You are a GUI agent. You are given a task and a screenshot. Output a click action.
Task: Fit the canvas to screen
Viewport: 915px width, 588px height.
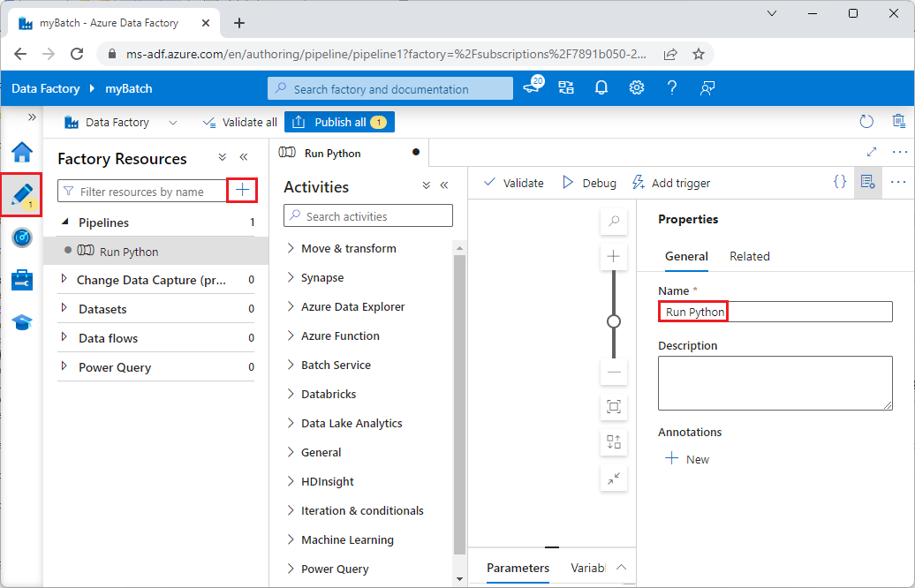(x=613, y=407)
